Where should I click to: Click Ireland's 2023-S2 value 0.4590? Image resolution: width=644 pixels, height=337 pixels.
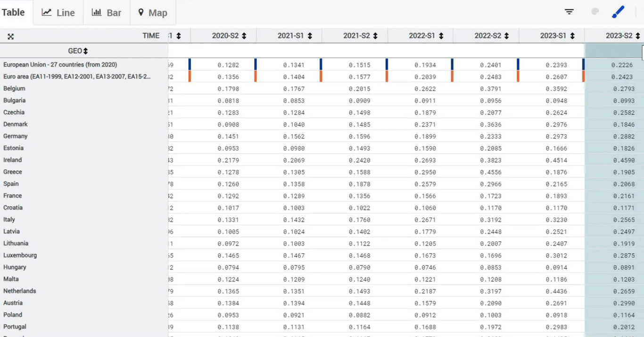point(623,160)
